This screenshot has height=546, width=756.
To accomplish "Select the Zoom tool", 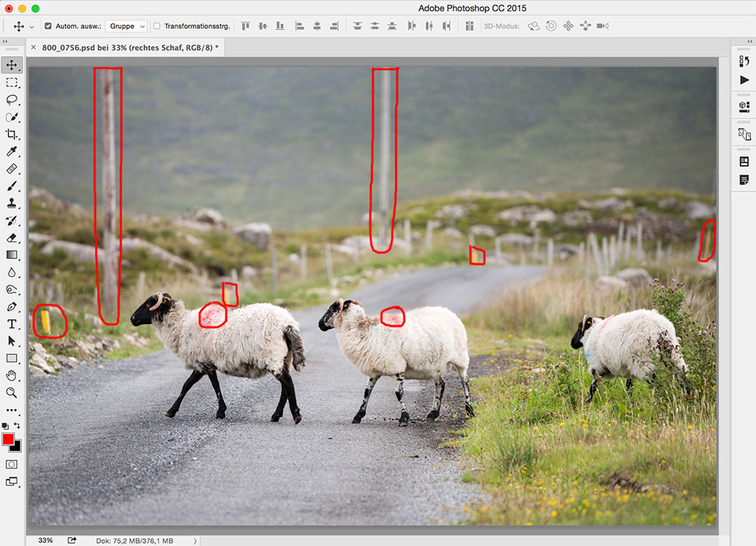I will pyautogui.click(x=11, y=392).
